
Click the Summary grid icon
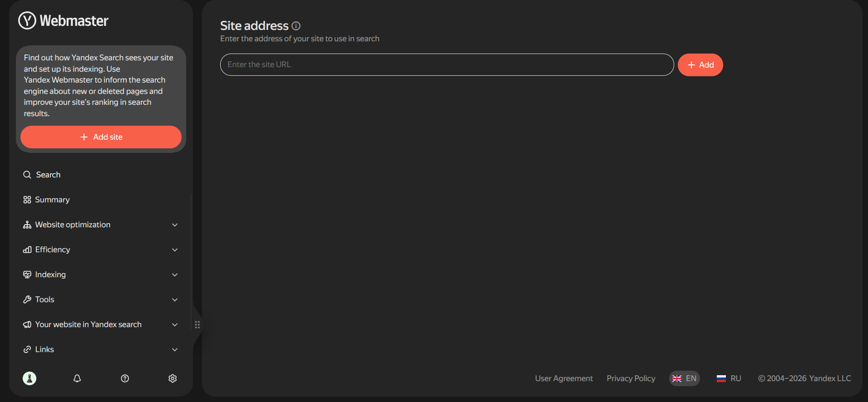tap(27, 200)
